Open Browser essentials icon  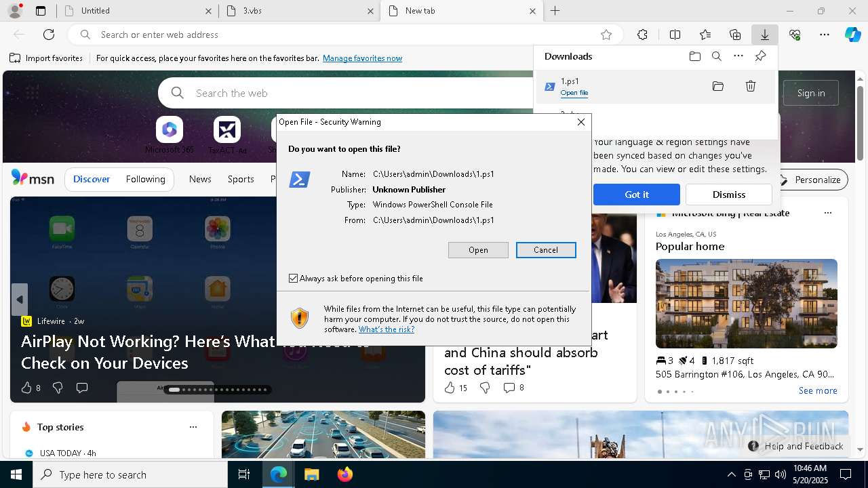795,35
